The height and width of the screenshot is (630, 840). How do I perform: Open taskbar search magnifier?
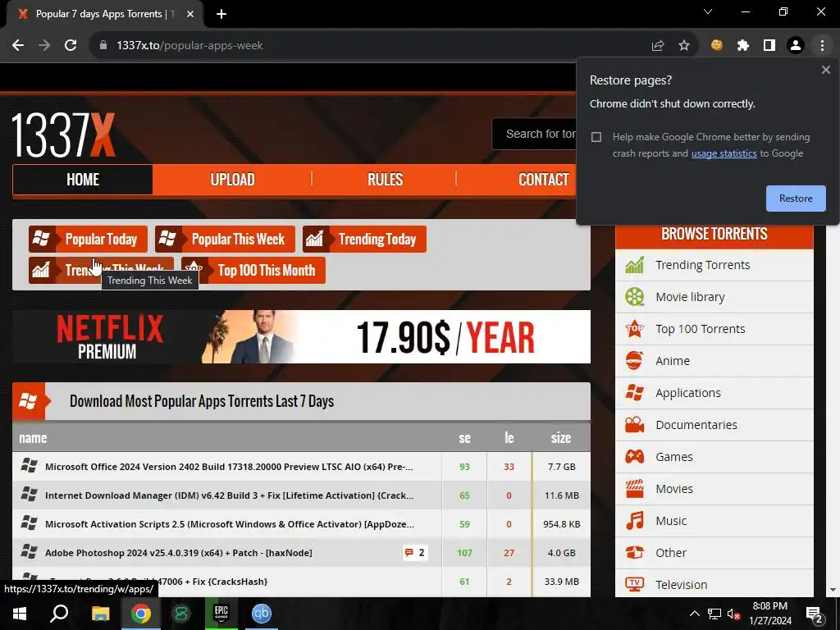pos(59,614)
